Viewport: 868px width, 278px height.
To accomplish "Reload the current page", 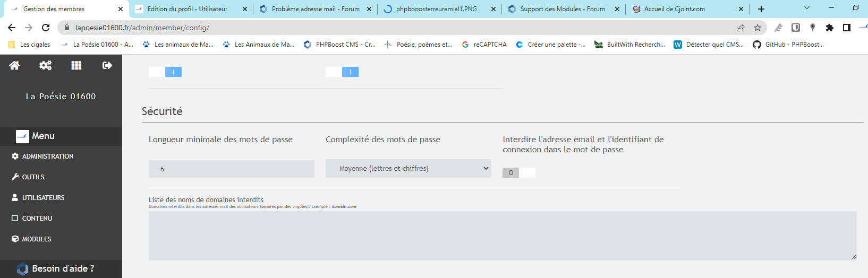I will tap(46, 28).
